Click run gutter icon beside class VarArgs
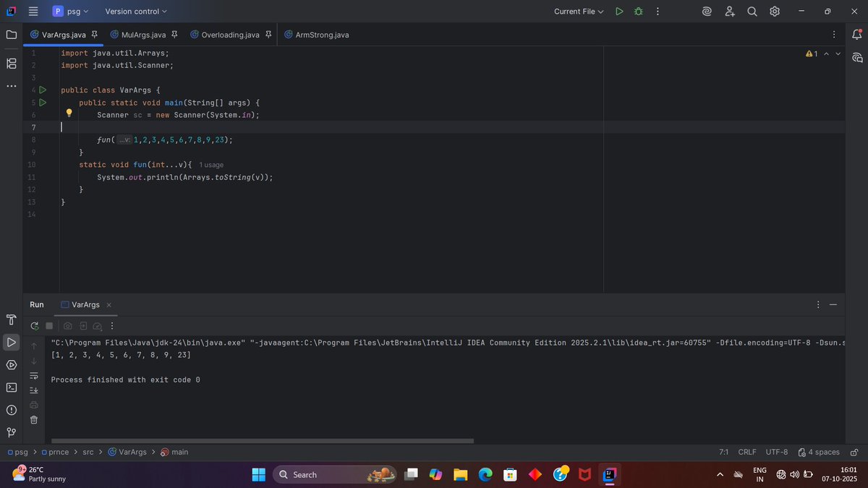The width and height of the screenshot is (868, 488). point(43,90)
